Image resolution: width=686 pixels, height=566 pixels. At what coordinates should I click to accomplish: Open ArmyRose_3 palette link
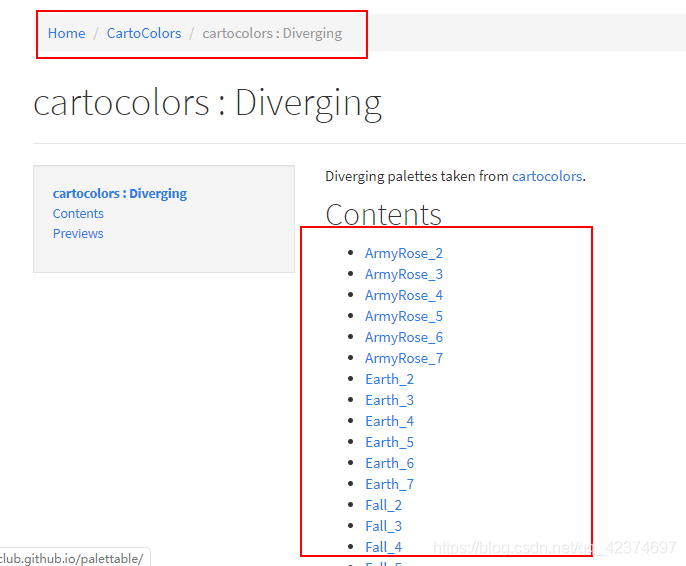click(x=404, y=274)
